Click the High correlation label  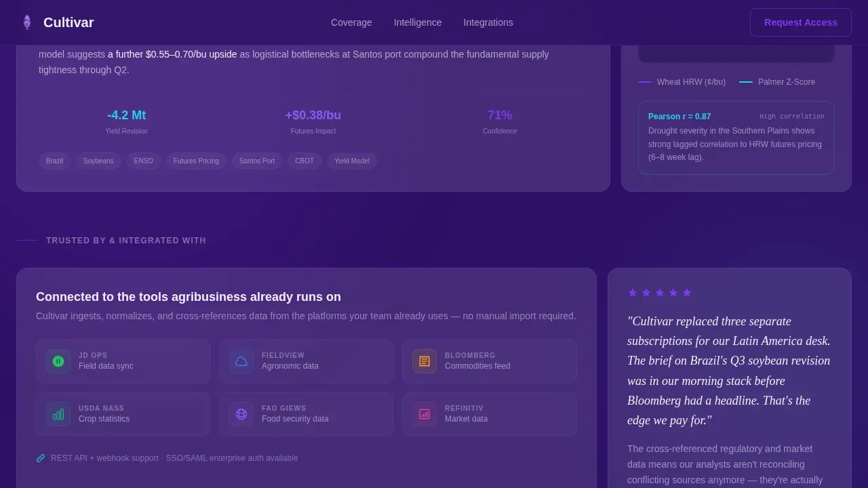click(x=792, y=117)
